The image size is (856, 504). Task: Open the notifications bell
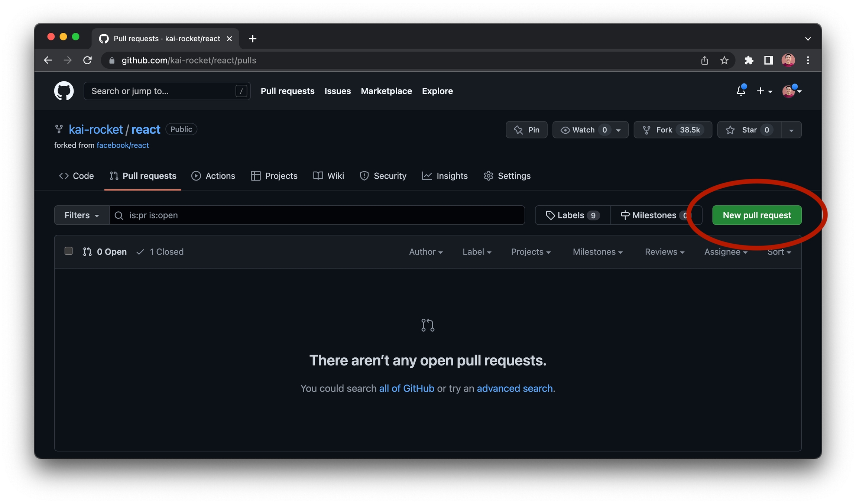tap(740, 91)
